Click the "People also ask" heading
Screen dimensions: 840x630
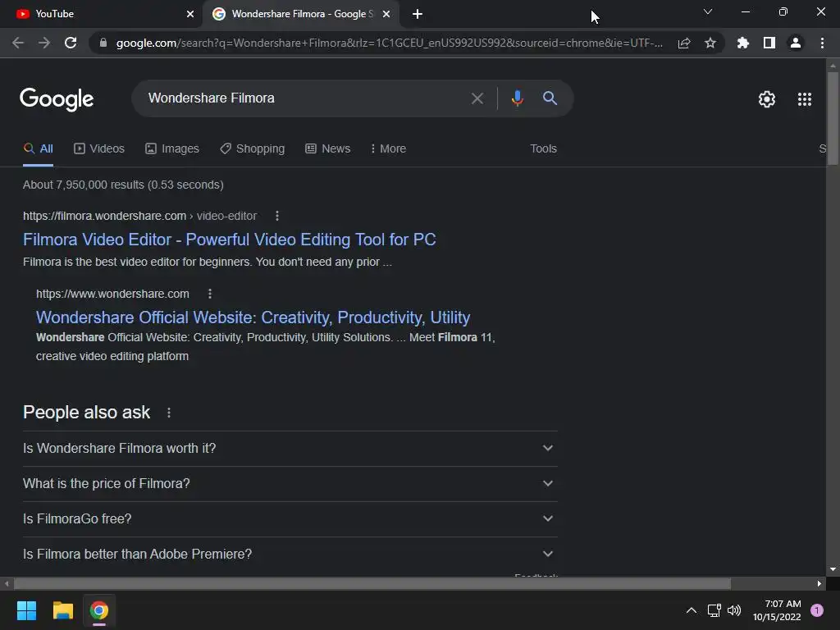pyautogui.click(x=86, y=413)
